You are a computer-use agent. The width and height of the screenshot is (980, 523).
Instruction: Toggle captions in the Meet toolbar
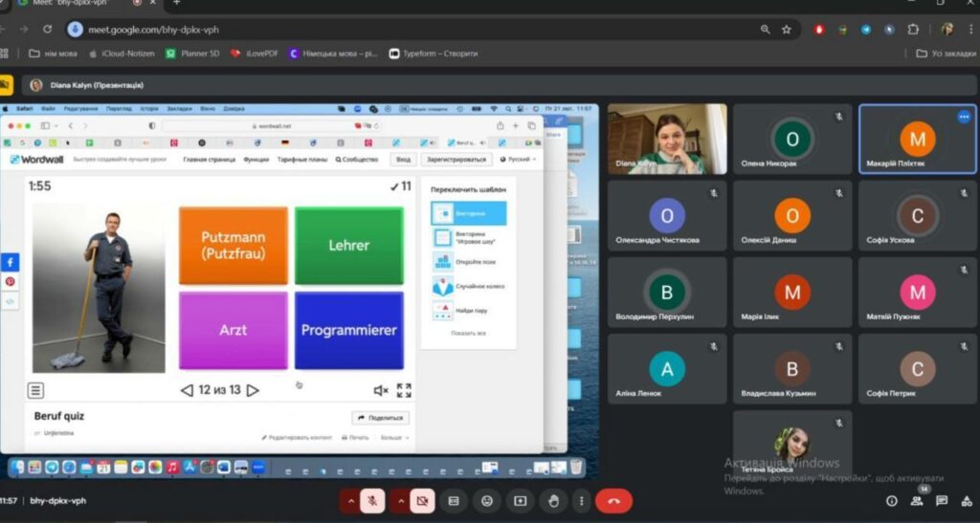pos(455,500)
